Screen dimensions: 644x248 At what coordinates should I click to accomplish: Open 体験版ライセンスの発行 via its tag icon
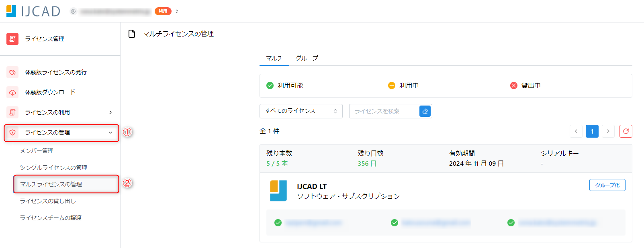click(12, 72)
